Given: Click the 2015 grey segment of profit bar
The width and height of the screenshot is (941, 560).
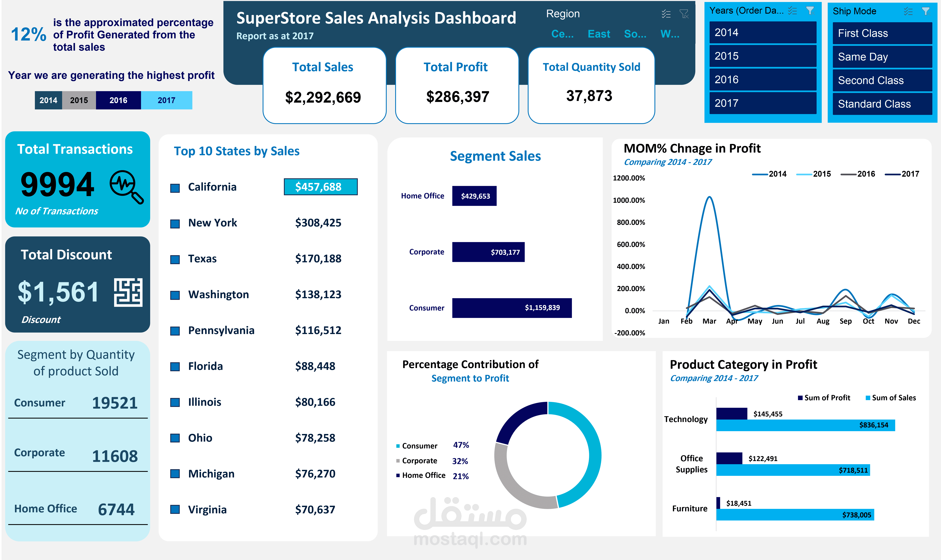Looking at the screenshot, I should click(x=79, y=100).
